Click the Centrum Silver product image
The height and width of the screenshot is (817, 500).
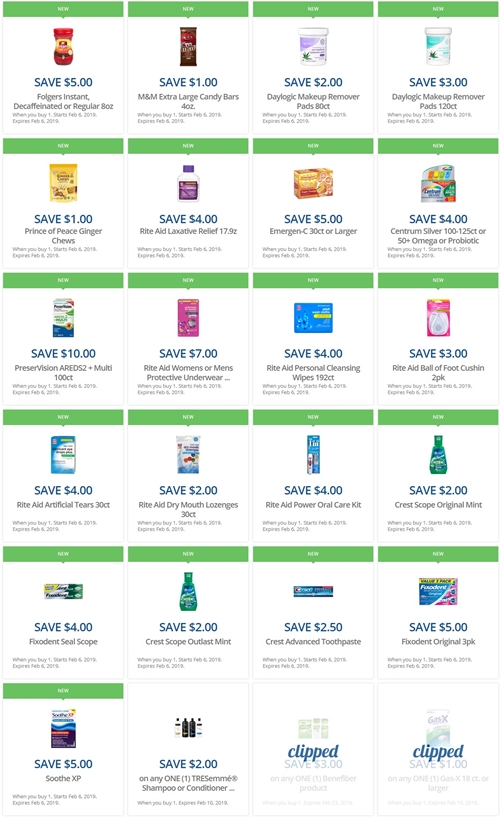pos(438,183)
